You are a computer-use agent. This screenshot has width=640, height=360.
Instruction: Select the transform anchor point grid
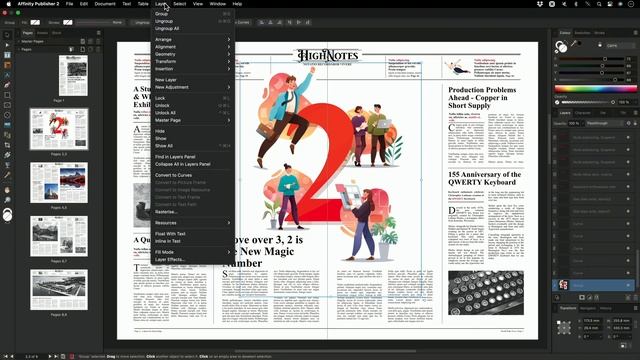(x=564, y=327)
